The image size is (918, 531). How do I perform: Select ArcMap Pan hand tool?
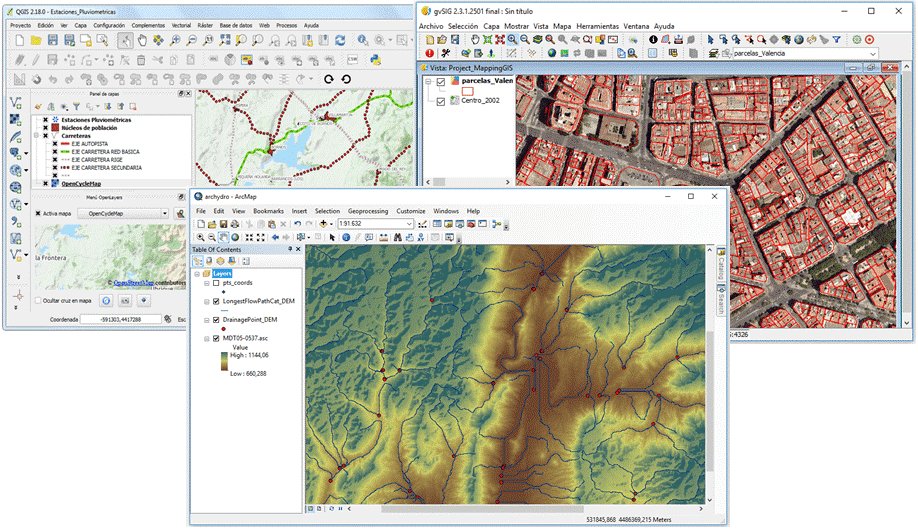click(224, 237)
